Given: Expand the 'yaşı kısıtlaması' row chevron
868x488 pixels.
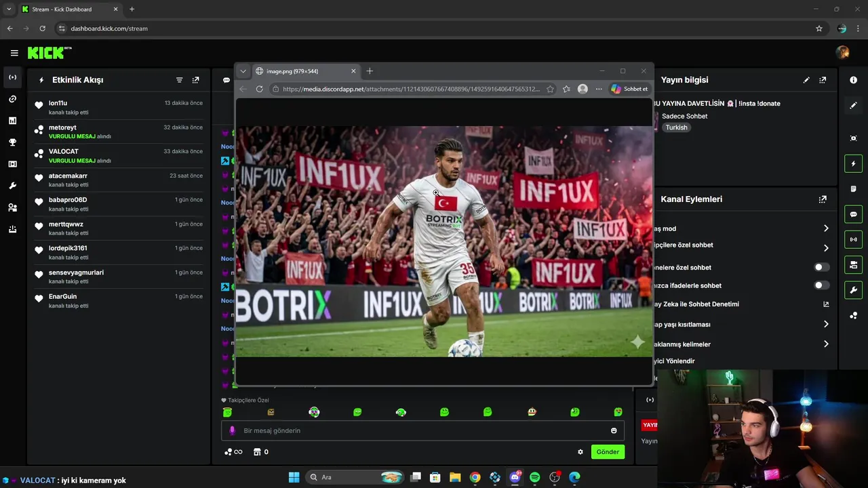Looking at the screenshot, I should click(x=825, y=324).
